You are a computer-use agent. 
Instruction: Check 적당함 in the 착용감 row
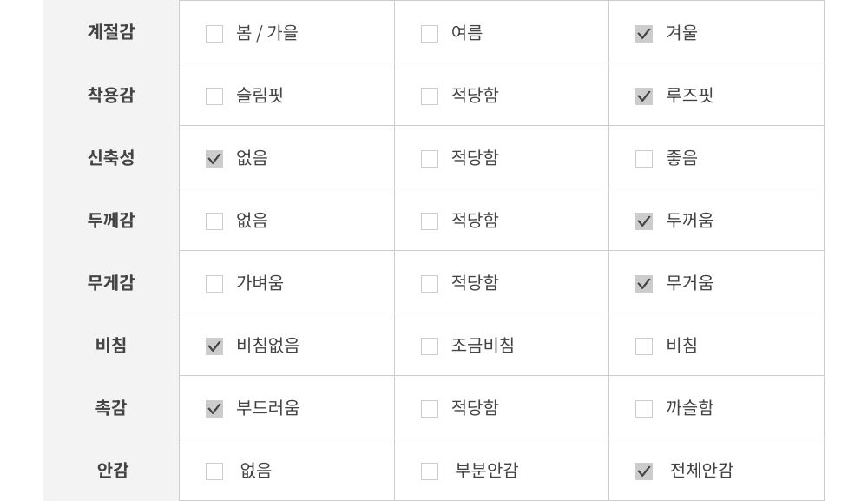[430, 96]
